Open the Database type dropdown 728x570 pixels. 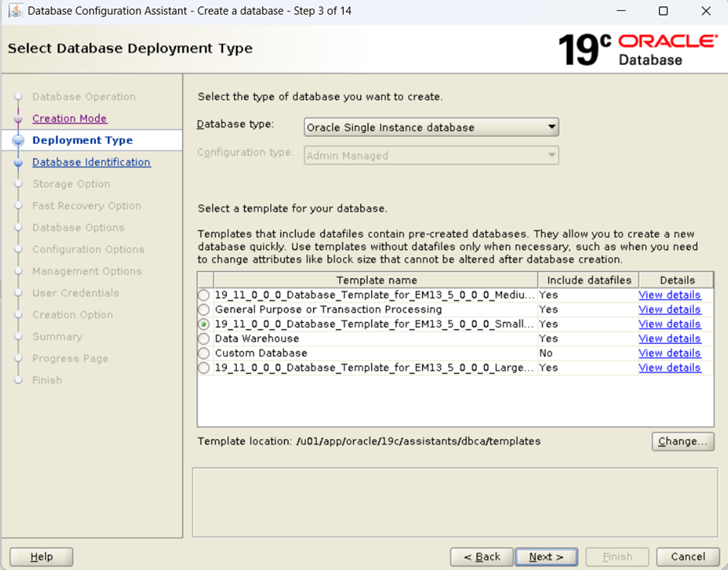(431, 127)
